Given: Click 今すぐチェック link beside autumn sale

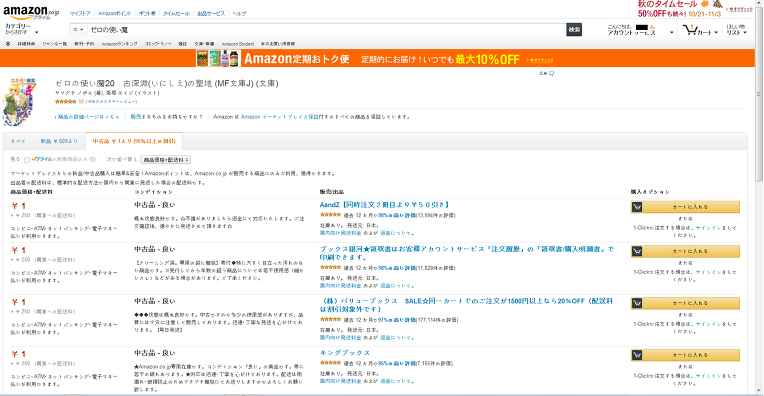Looking at the screenshot, I should pos(740,9).
